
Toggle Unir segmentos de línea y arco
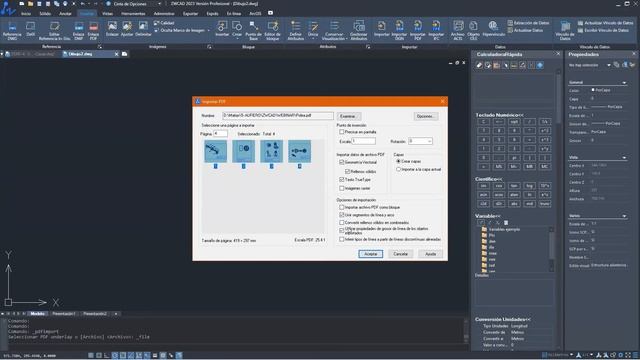point(342,215)
